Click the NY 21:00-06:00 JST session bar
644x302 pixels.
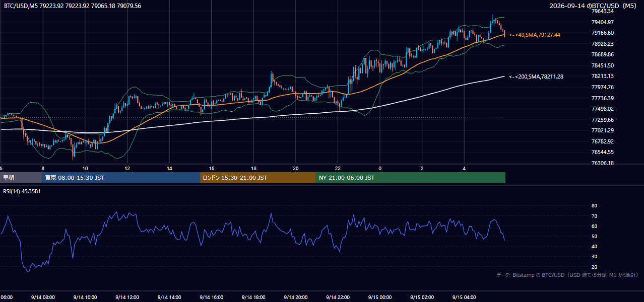(411, 178)
